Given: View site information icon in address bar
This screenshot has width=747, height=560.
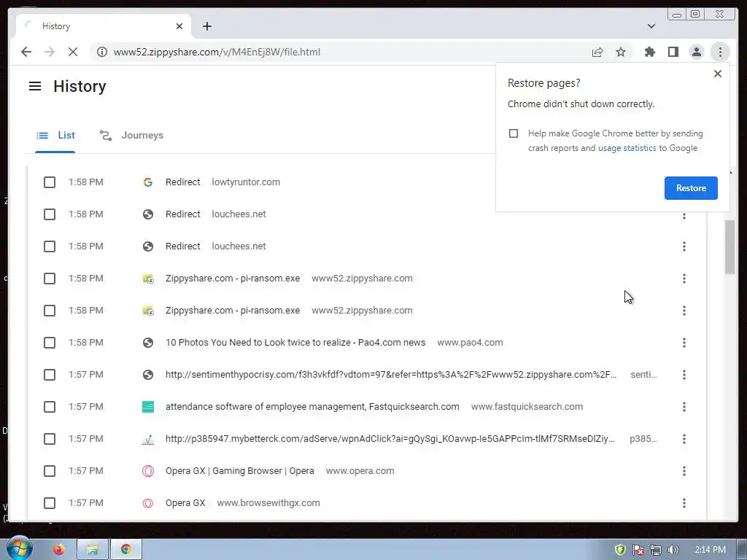Looking at the screenshot, I should pyautogui.click(x=102, y=52).
